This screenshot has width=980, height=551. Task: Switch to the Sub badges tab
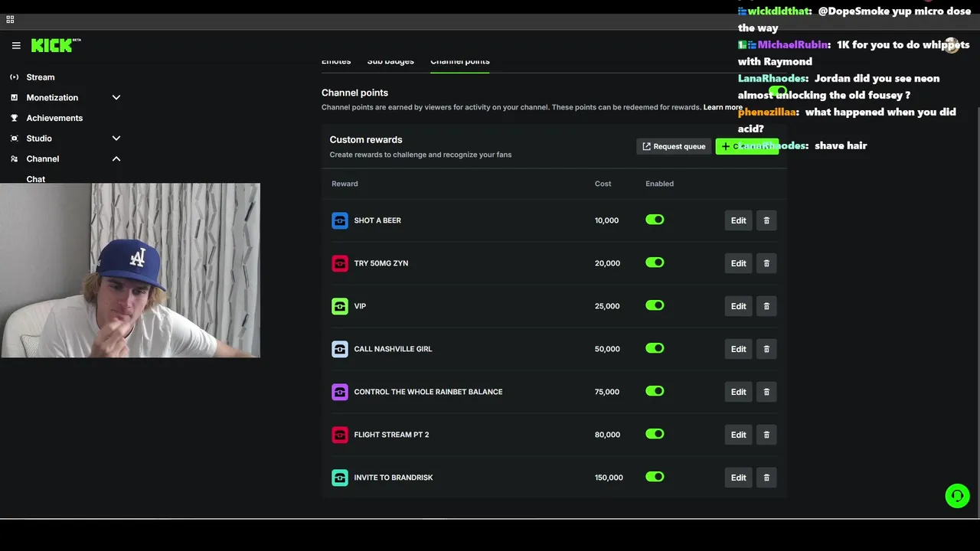tap(390, 61)
